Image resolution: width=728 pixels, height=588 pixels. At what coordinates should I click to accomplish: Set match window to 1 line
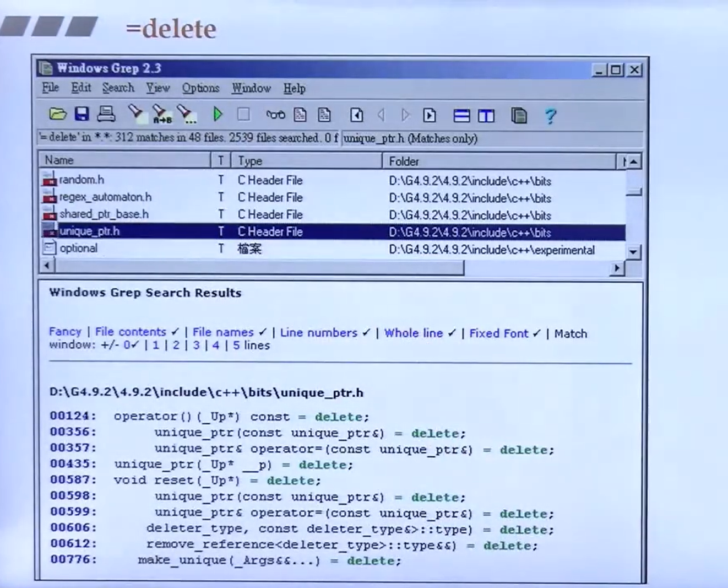156,346
